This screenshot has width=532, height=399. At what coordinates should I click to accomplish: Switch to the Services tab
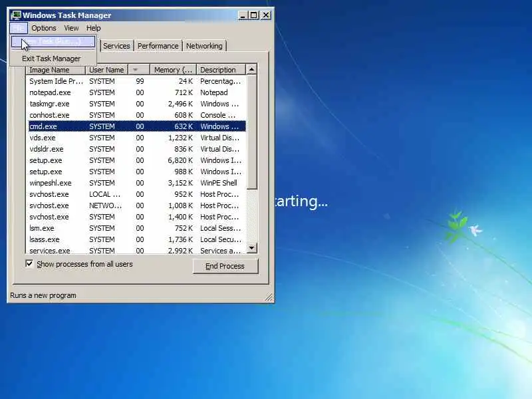(116, 46)
